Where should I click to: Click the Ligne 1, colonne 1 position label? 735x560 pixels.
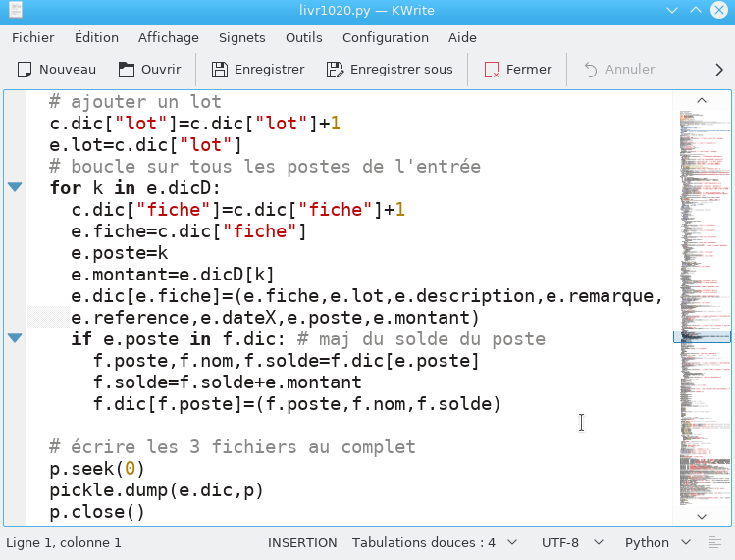(x=64, y=542)
